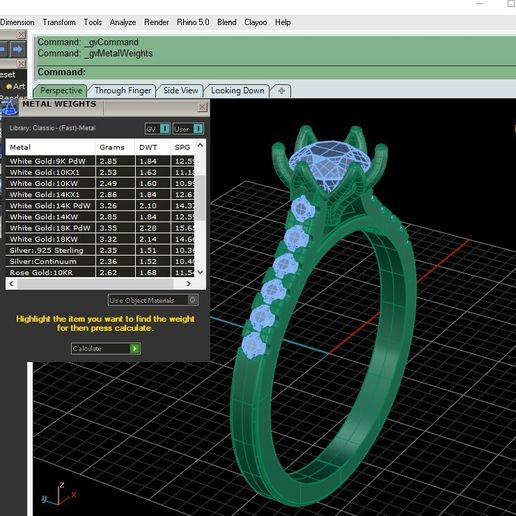Click the Metal Weights flask icon
The width and height of the screenshot is (516, 516).
click(9, 107)
